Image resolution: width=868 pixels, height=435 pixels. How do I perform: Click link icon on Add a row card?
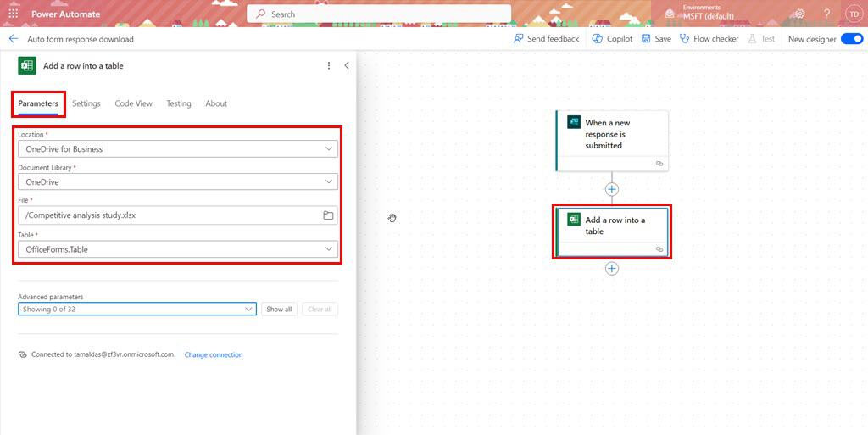[x=659, y=249]
